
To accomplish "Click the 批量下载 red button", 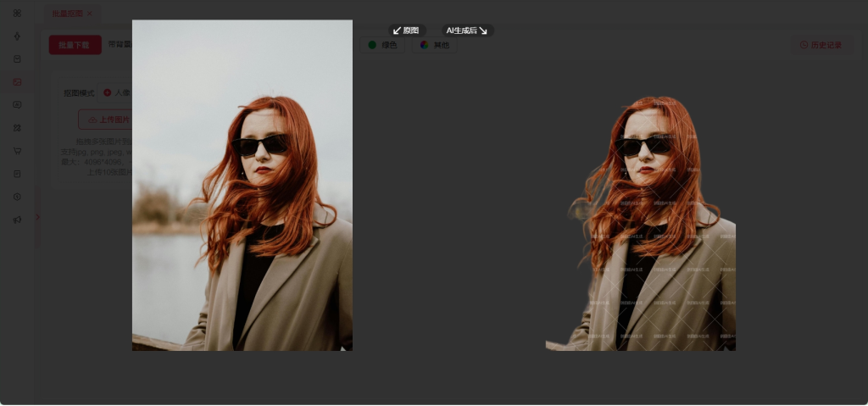I will (75, 45).
